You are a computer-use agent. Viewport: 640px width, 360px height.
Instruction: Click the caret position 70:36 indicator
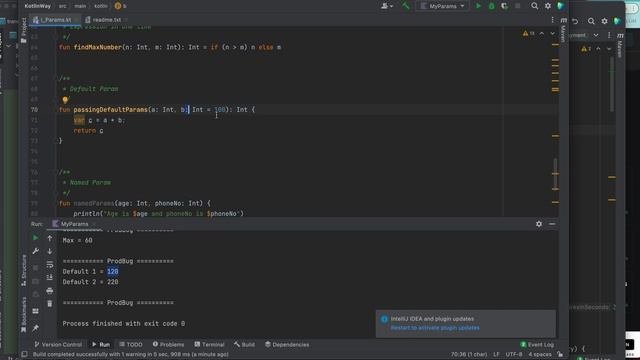coord(469,354)
